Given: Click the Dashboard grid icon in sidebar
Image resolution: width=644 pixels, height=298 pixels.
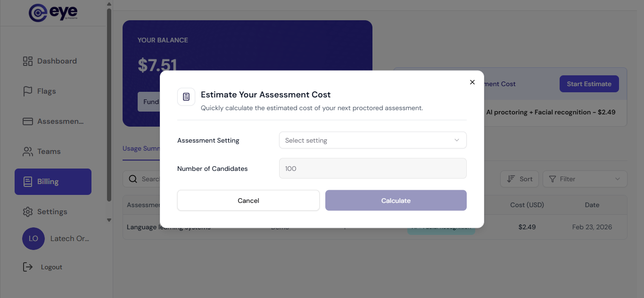Looking at the screenshot, I should pos(28,61).
